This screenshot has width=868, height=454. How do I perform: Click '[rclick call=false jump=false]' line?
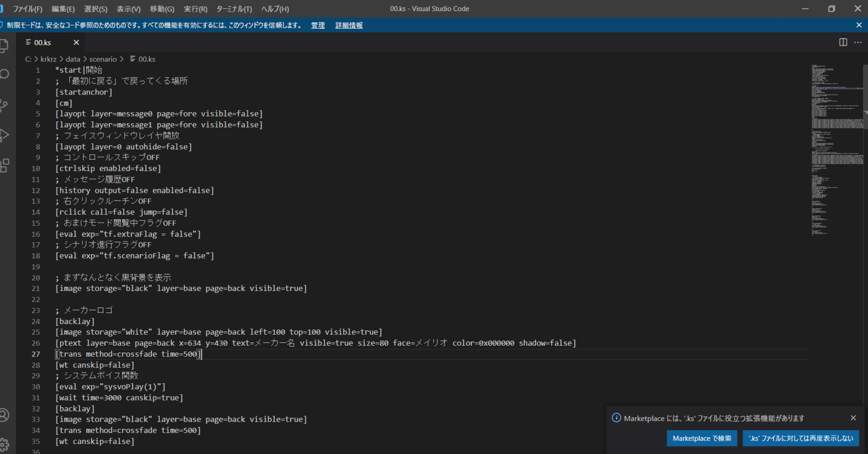point(121,212)
